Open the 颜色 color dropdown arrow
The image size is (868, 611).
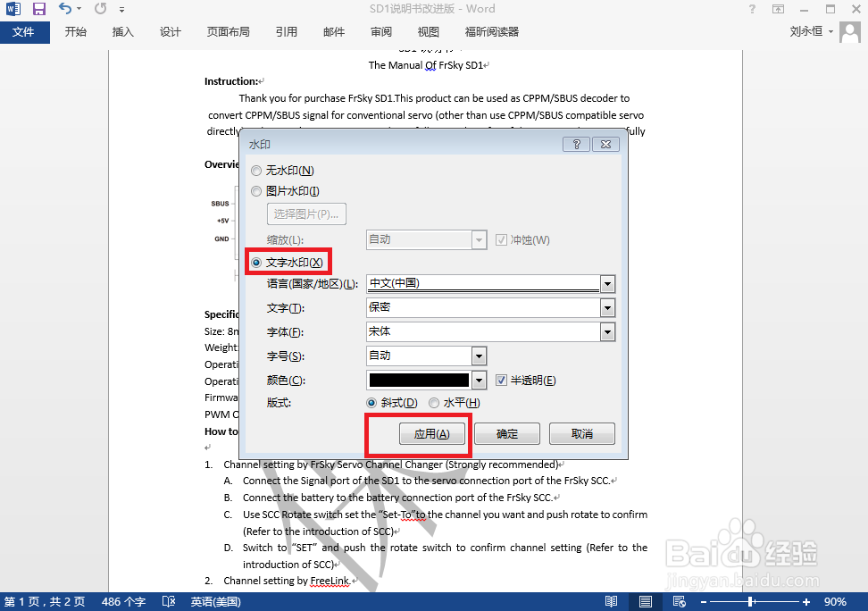tap(479, 381)
